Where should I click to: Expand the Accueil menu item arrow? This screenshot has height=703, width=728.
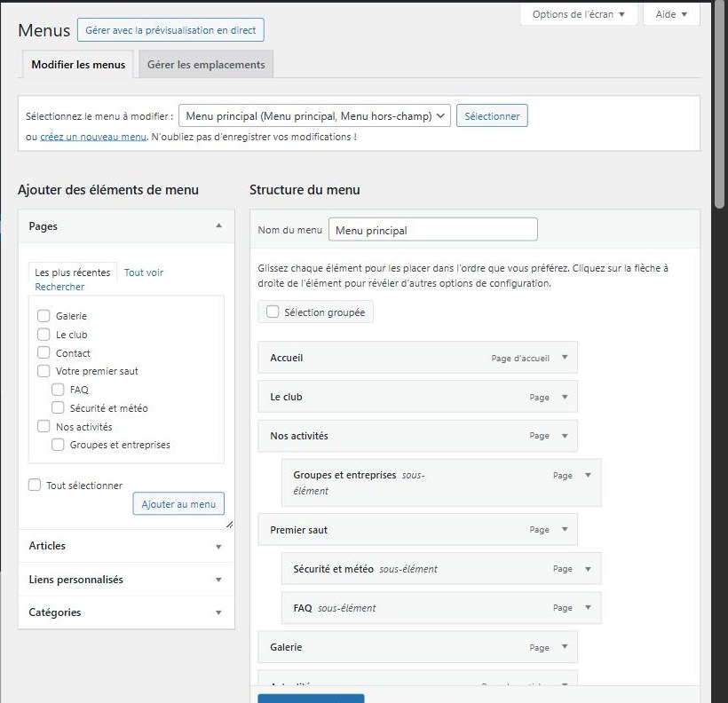point(565,358)
